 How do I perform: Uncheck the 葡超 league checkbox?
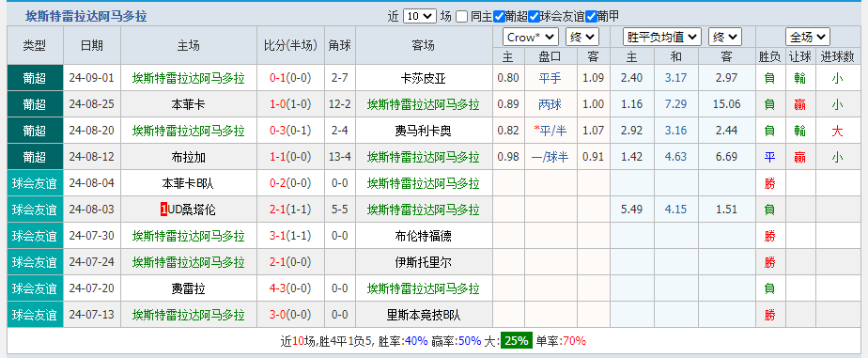point(499,16)
